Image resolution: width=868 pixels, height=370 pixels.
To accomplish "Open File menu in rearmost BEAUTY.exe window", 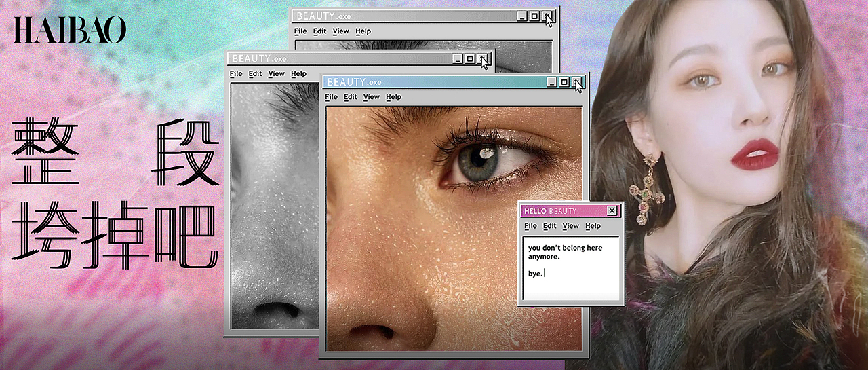I will point(300,31).
